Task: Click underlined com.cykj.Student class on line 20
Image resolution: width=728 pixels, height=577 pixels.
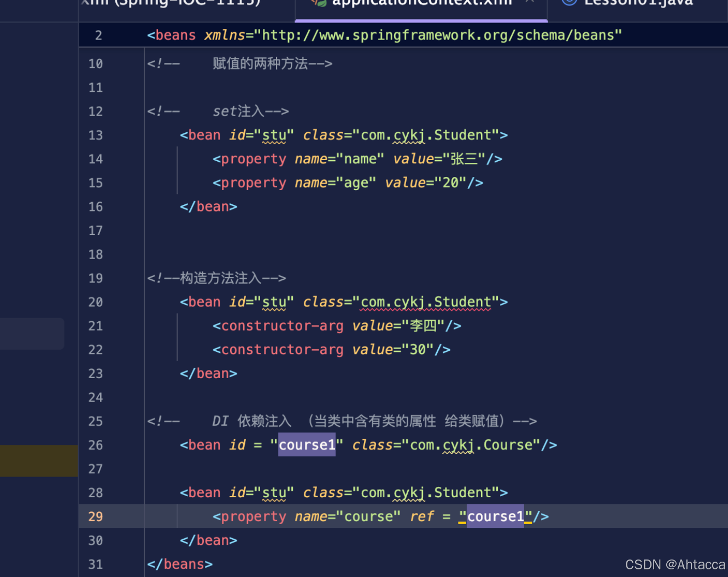Action: click(426, 302)
